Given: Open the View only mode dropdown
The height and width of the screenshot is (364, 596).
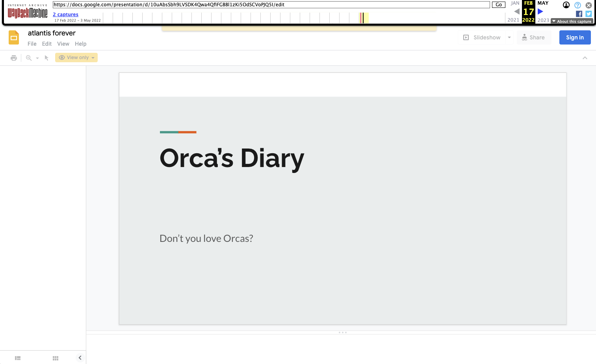Looking at the screenshot, I should pos(76,58).
